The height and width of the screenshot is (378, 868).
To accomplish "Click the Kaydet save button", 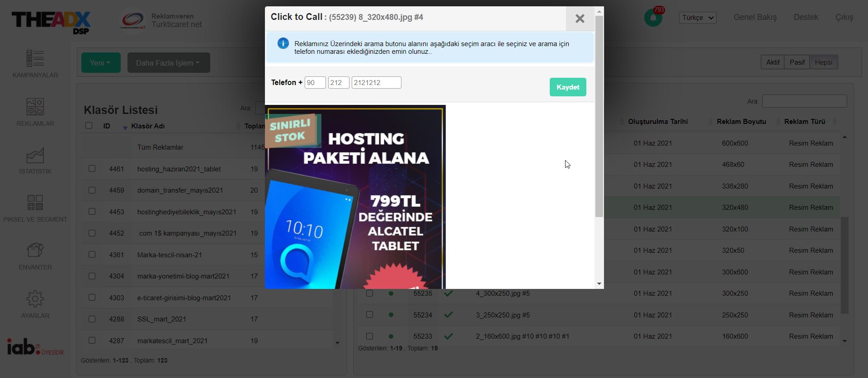I will 568,87.
